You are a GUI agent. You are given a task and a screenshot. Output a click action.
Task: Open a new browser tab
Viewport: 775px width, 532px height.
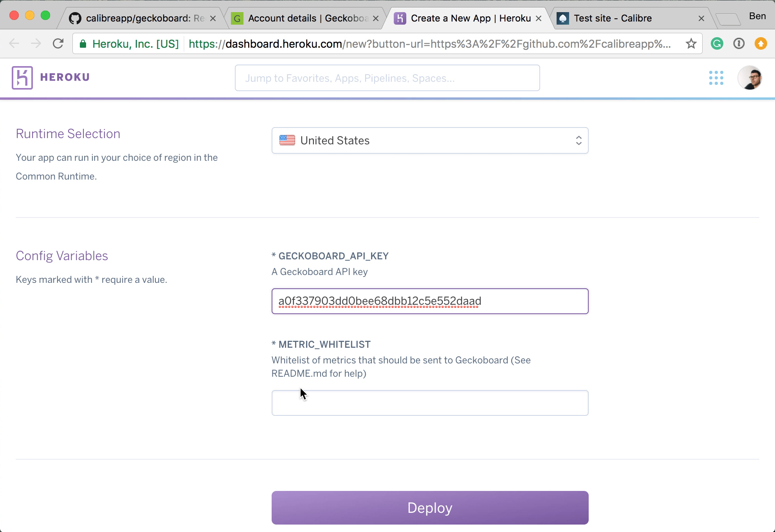coord(728,19)
